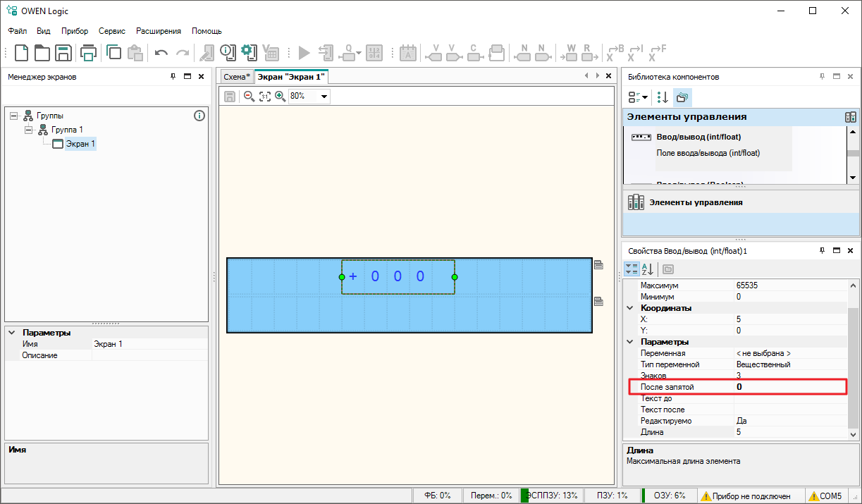862x504 pixels.
Task: Open the Файл menu
Action: (18, 31)
